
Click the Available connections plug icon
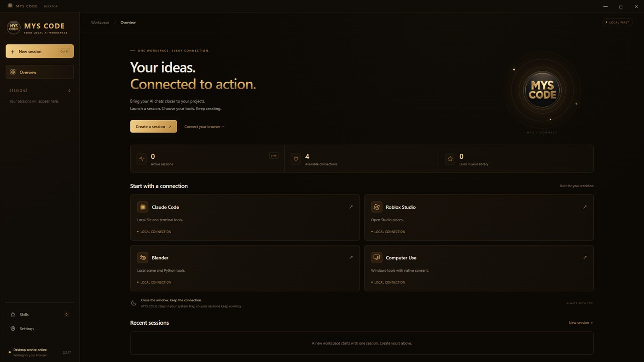click(x=296, y=159)
